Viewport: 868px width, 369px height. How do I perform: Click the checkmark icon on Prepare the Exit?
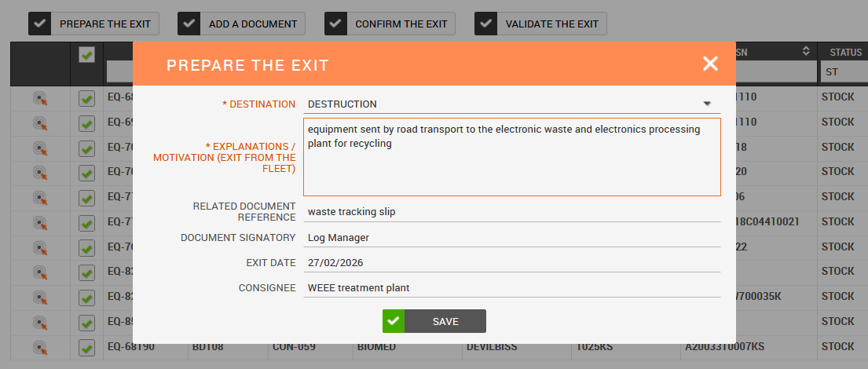pos(40,24)
